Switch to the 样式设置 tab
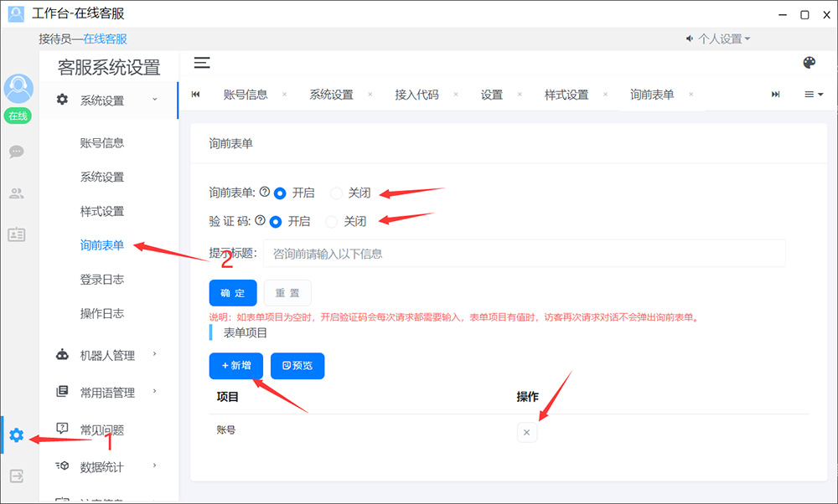Image resolution: width=838 pixels, height=504 pixels. tap(566, 95)
